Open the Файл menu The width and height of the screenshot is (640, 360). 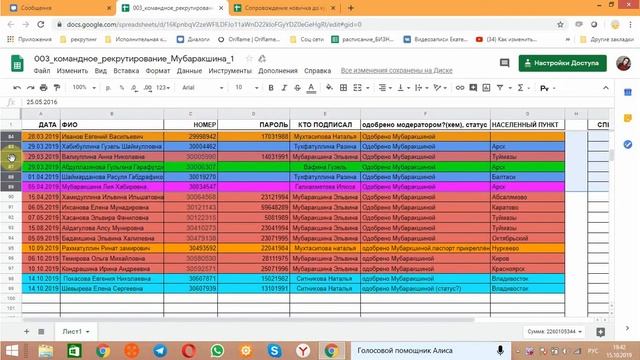pos(42,71)
